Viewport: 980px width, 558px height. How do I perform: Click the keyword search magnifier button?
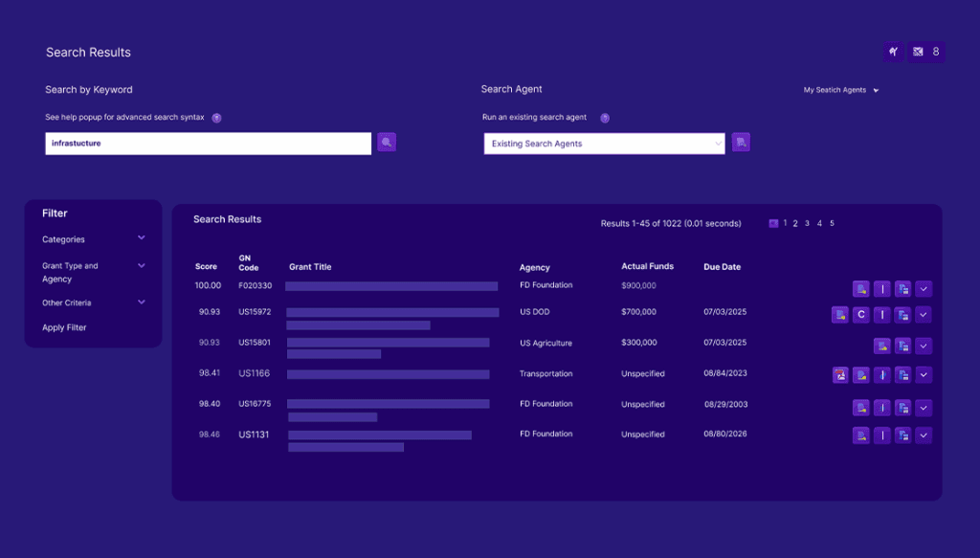pyautogui.click(x=387, y=143)
